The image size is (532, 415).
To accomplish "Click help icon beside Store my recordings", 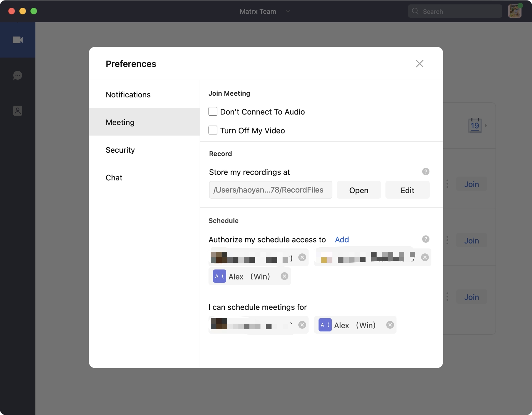I will pyautogui.click(x=426, y=172).
